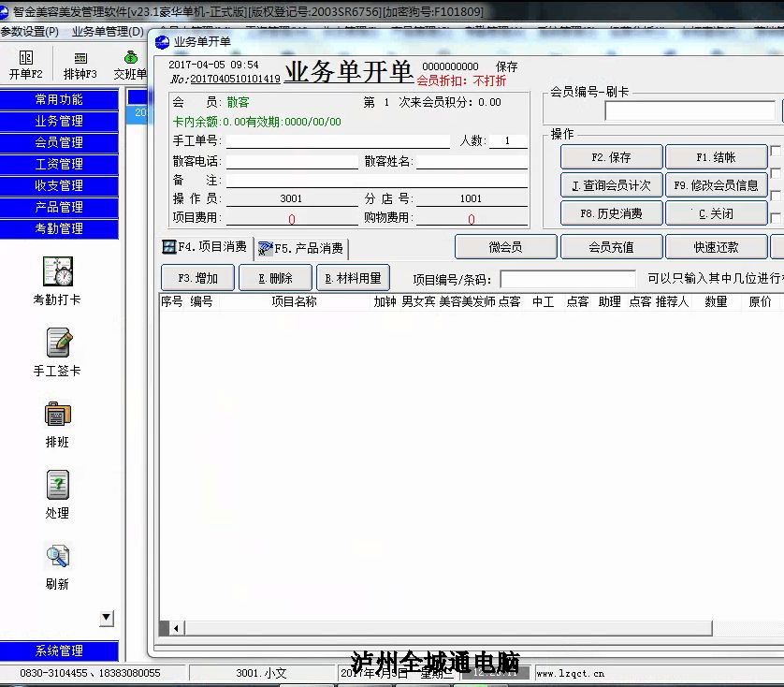The width and height of the screenshot is (784, 687).
Task: Select the 处理 question-mark icon
Action: [x=58, y=485]
